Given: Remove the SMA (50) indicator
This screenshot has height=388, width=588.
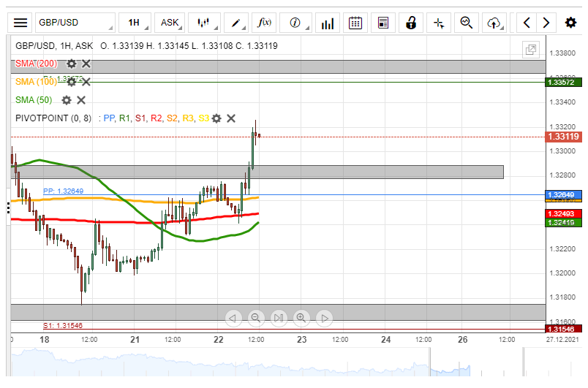Looking at the screenshot, I should 81,100.
